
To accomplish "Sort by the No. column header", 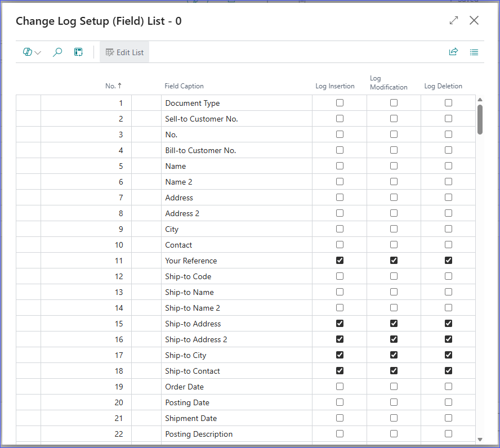I will [113, 86].
